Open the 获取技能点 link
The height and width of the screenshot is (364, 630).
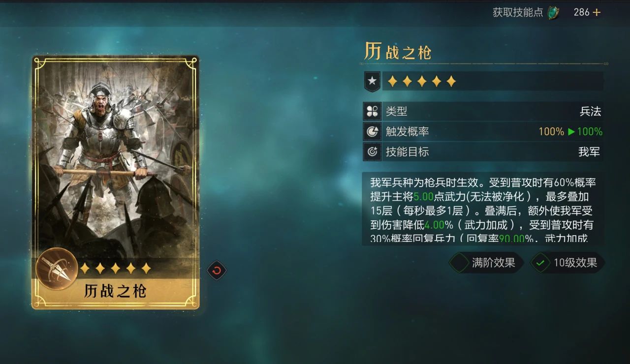click(518, 12)
